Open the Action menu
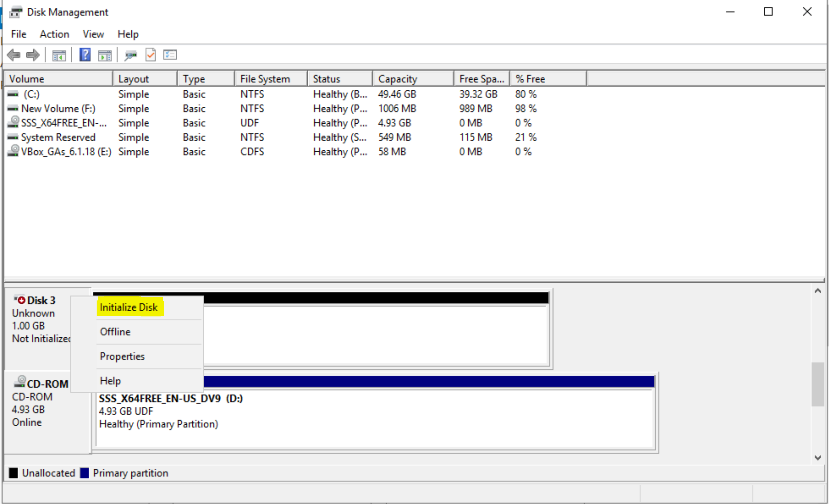The width and height of the screenshot is (829, 504). tap(54, 34)
